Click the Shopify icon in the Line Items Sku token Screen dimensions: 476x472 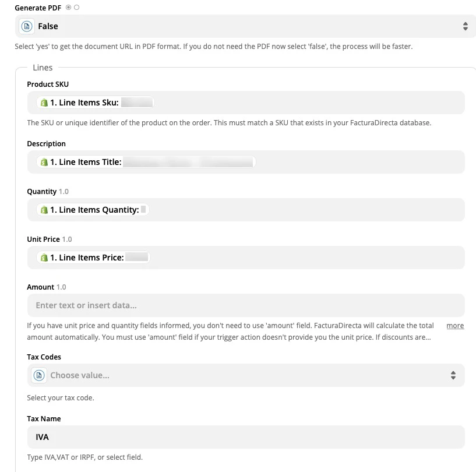point(44,102)
